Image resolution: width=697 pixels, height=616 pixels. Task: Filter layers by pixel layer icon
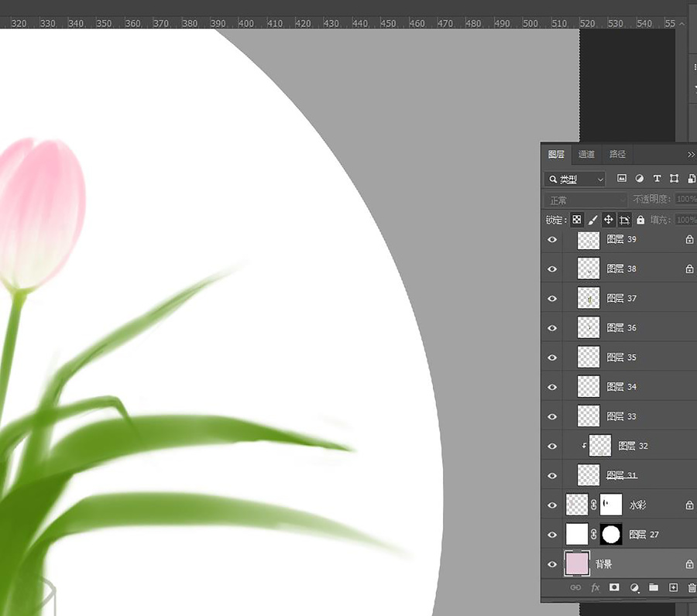click(621, 179)
